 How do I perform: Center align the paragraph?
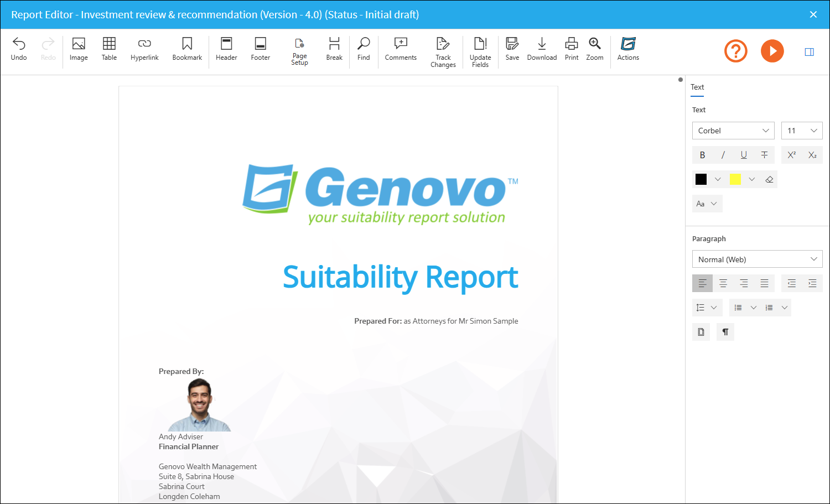tap(723, 283)
